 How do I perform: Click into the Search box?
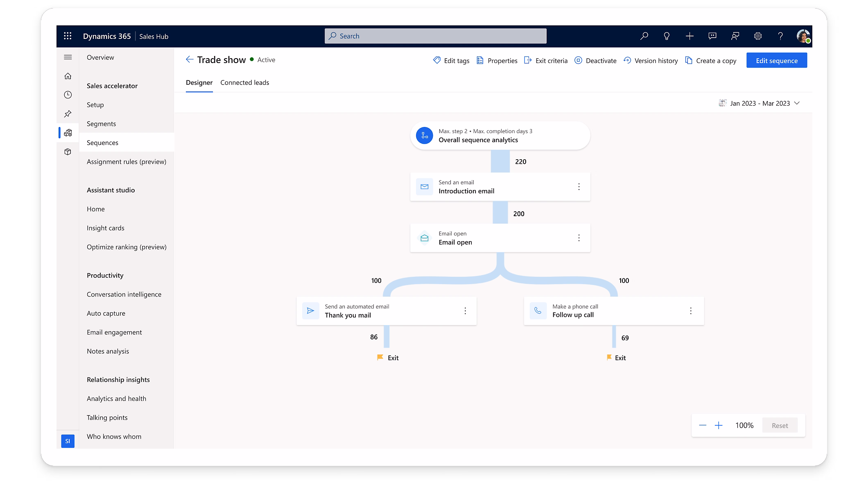[x=435, y=36]
